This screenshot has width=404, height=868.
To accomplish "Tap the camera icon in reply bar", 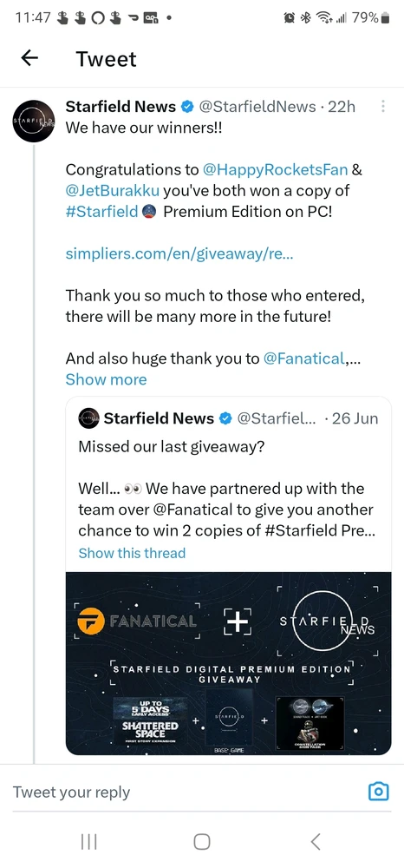I will point(379,791).
